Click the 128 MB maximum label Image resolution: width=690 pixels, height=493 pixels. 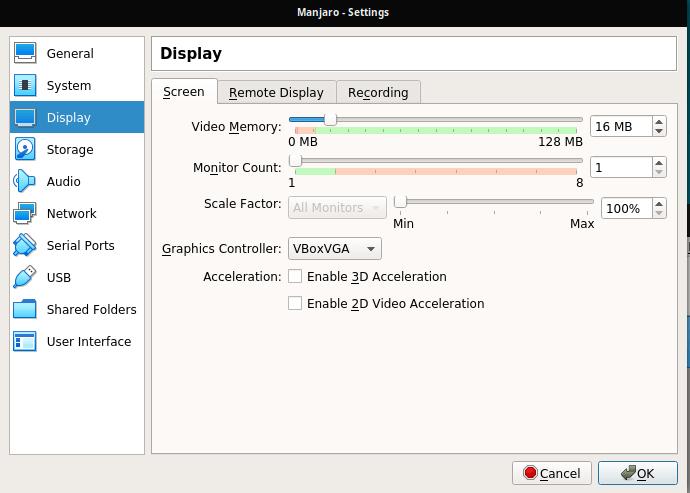(561, 142)
